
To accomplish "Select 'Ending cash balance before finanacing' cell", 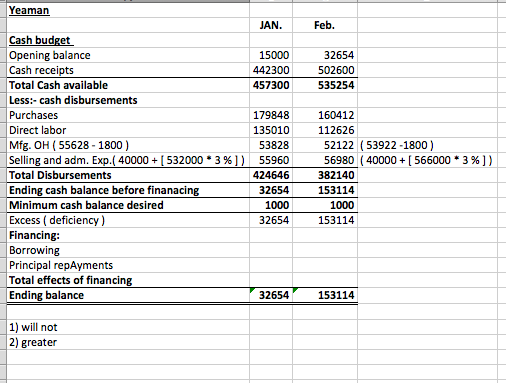I will [x=128, y=190].
